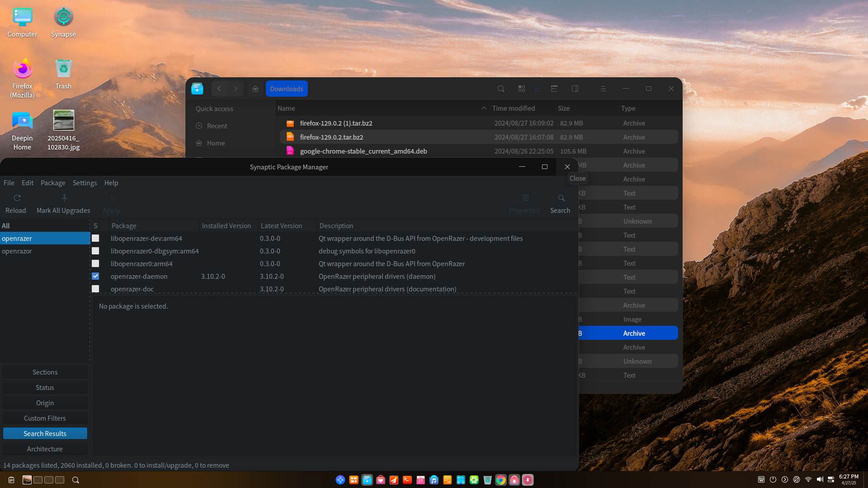Launch Google Chrome from the dock
The width and height of the screenshot is (868, 488).
click(x=501, y=480)
